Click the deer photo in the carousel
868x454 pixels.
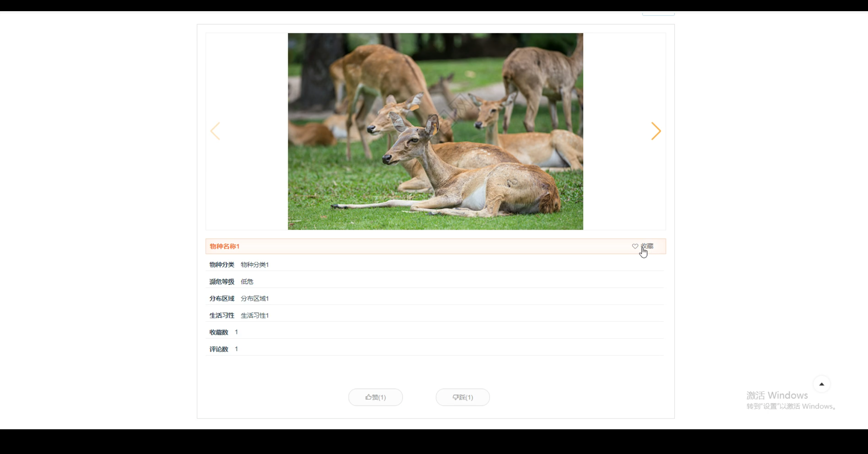[435, 131]
